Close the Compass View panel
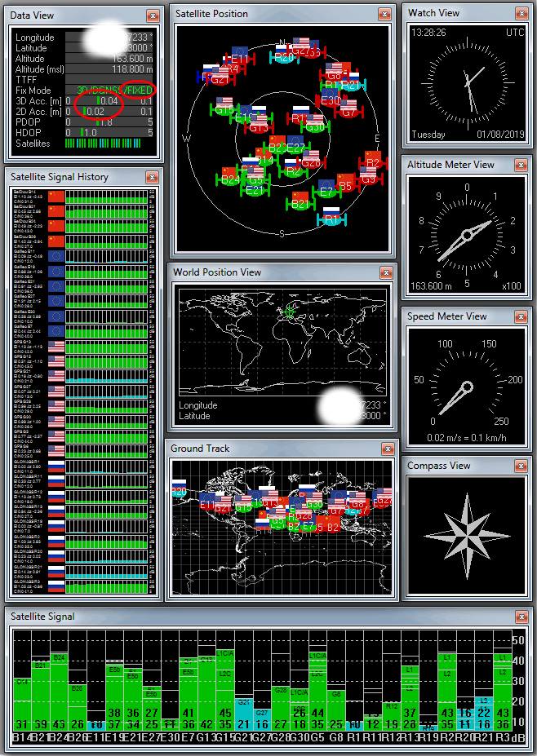 [x=520, y=466]
